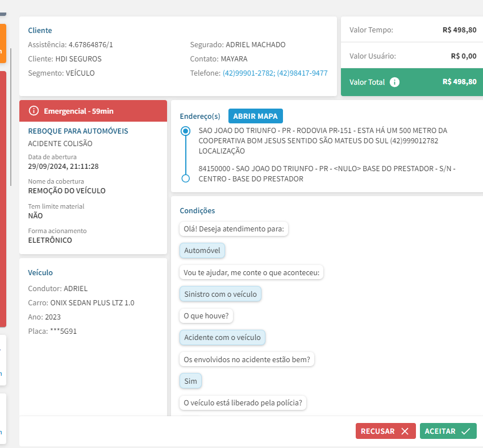Screen dimensions: 483x448
Task: Click the X icon on Recusar button
Action: [405, 432]
